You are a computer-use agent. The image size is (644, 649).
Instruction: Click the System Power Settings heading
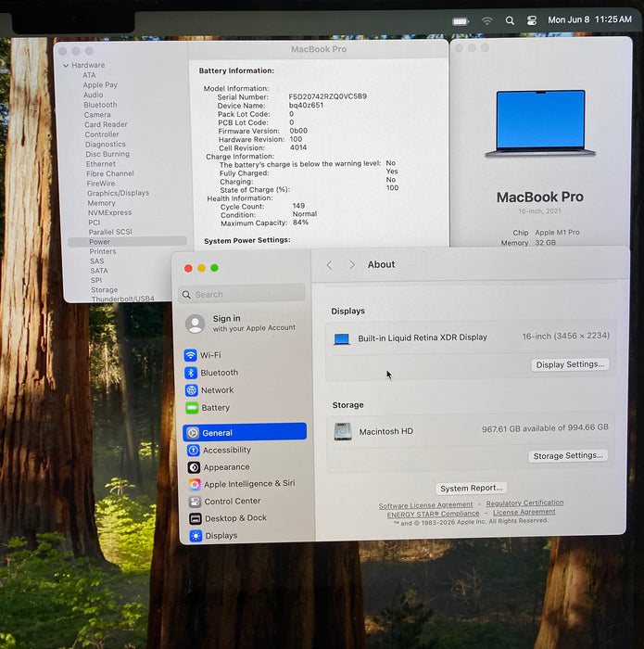tap(246, 240)
